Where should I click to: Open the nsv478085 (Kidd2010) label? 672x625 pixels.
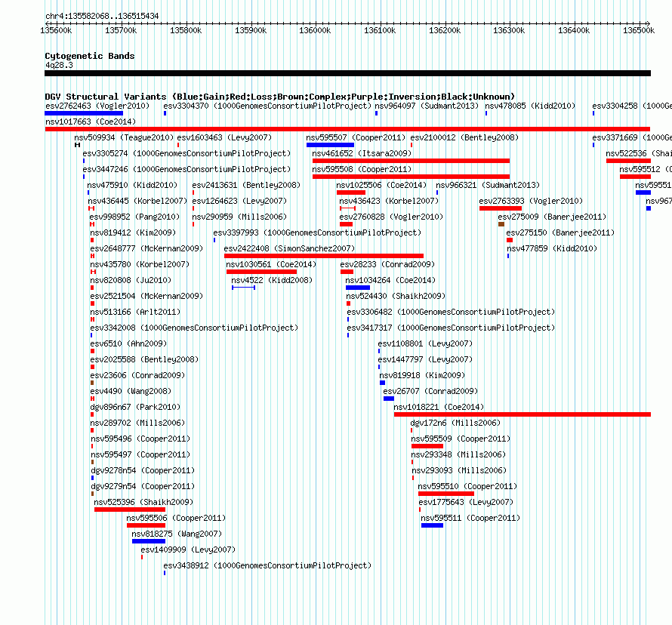click(530, 106)
